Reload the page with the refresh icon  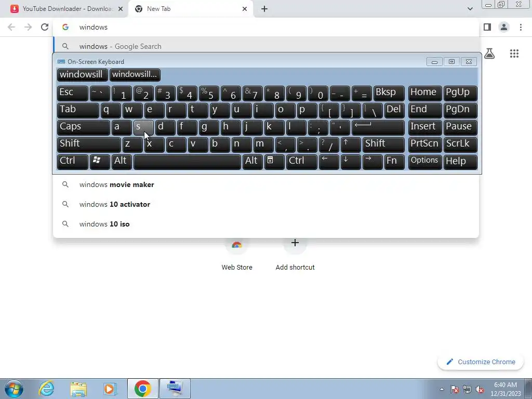(45, 27)
